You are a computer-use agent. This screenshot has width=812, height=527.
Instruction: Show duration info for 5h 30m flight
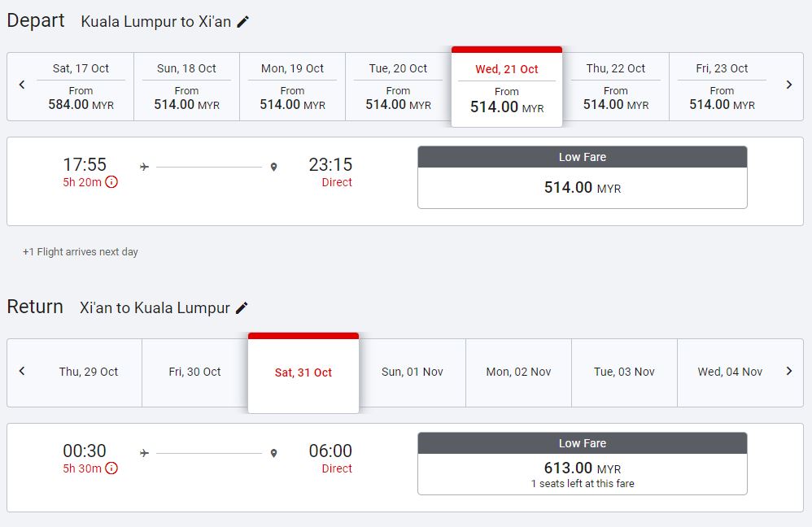pos(111,468)
